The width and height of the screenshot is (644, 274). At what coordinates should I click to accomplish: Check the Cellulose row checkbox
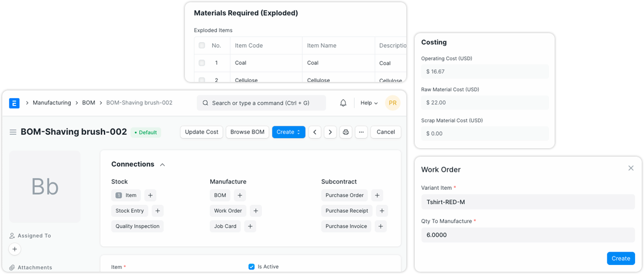pos(202,80)
